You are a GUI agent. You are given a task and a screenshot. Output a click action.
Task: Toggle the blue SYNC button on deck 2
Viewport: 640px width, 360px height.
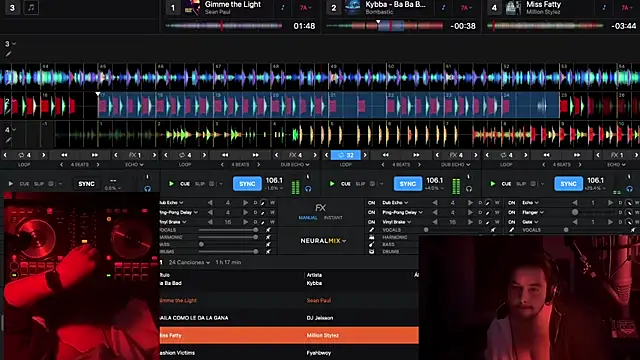[x=408, y=184]
